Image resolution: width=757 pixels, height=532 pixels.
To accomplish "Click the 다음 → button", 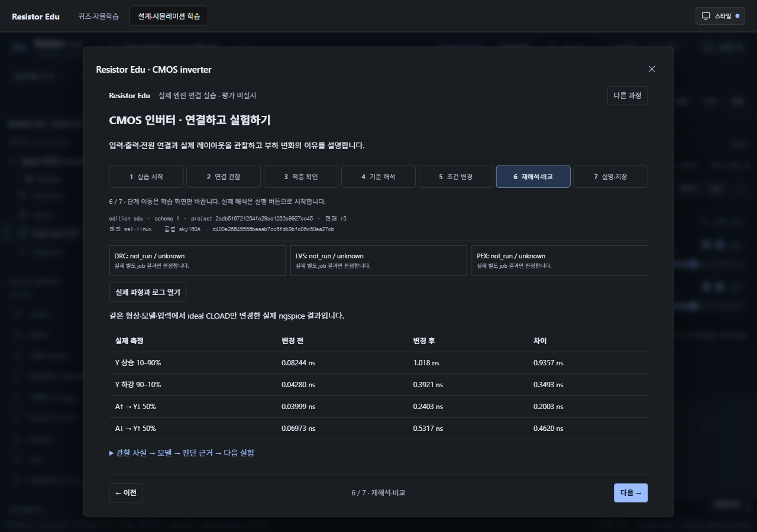I will click(x=630, y=493).
